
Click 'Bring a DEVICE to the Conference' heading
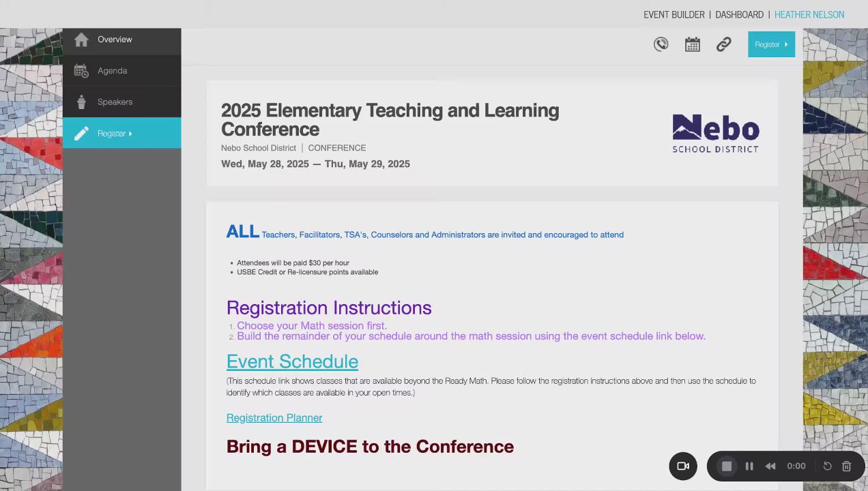[370, 447]
